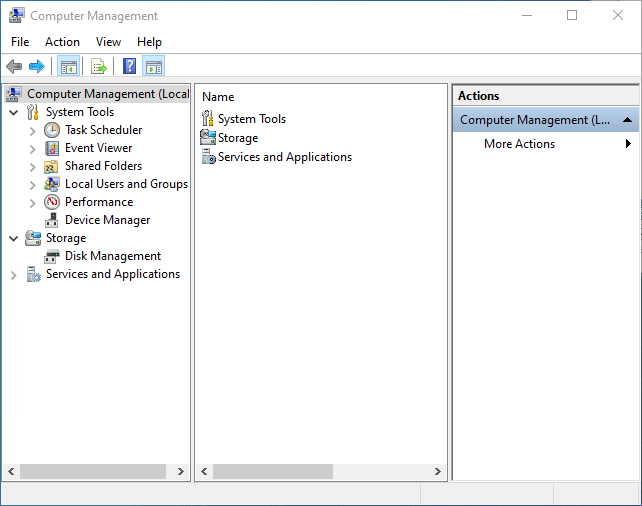Click the Name column header
Screen dimensions: 642x506
[x=218, y=97]
